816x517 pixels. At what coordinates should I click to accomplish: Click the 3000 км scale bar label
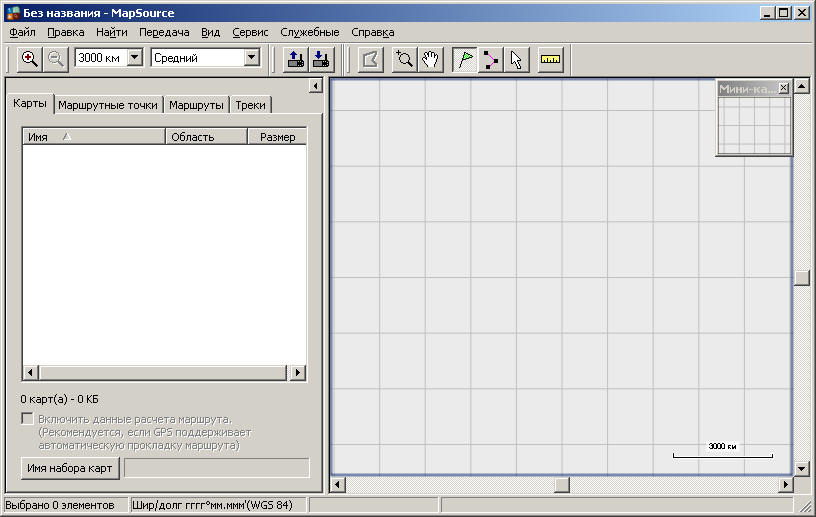pos(722,446)
